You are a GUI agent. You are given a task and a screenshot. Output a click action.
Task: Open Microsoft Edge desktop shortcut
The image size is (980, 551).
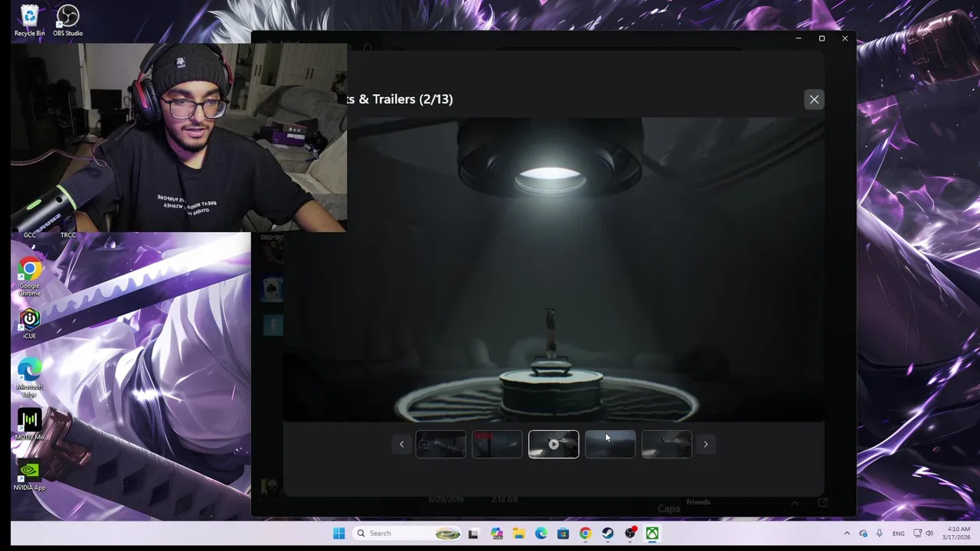29,377
